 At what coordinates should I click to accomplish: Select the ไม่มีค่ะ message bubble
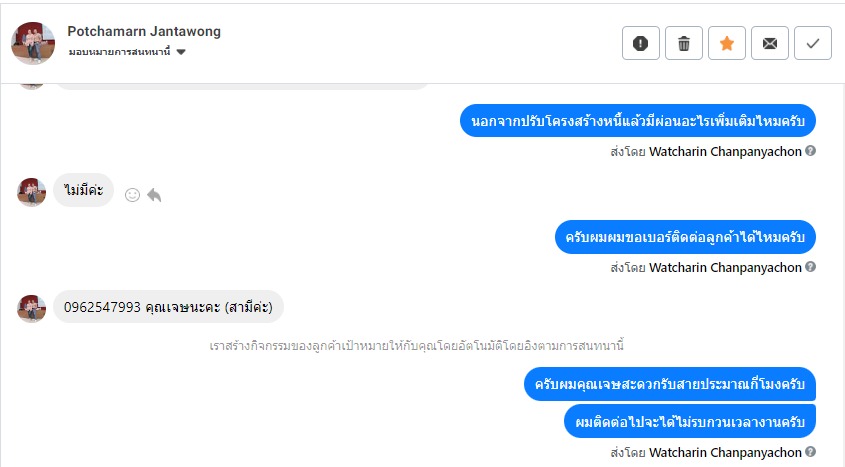click(x=84, y=190)
